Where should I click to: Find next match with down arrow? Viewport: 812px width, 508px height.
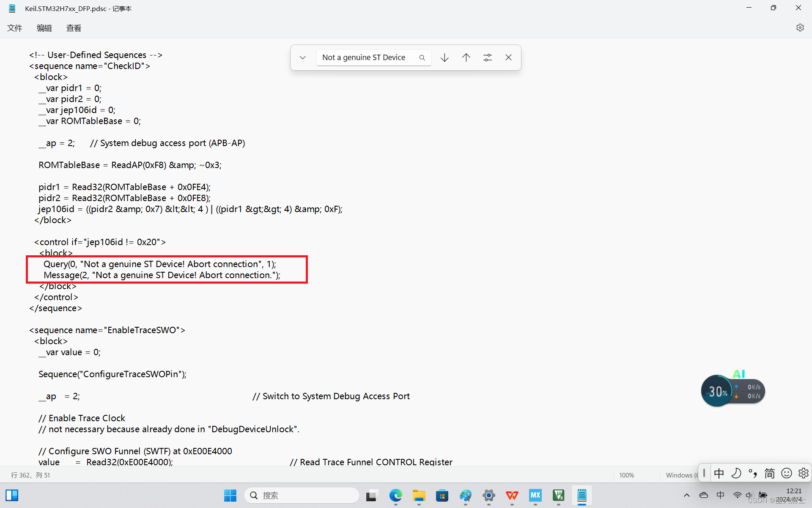[x=444, y=58]
